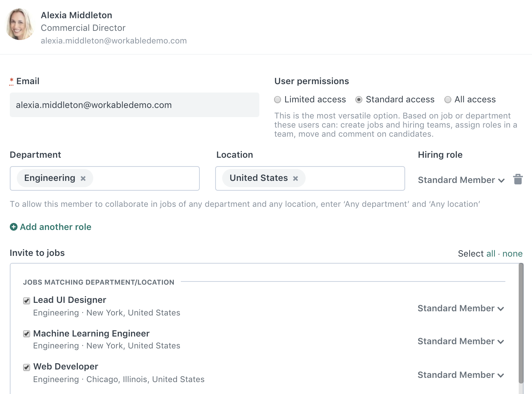The image size is (532, 394).
Task: Click the Commercial Director title text
Action: 83,28
